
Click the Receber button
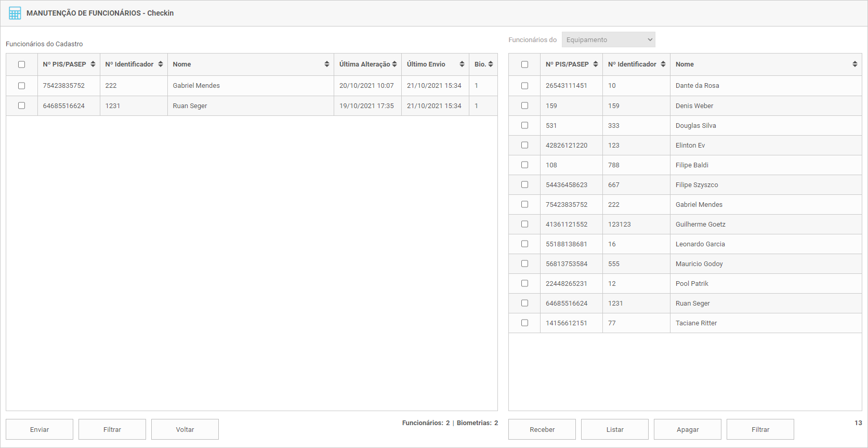click(x=542, y=429)
